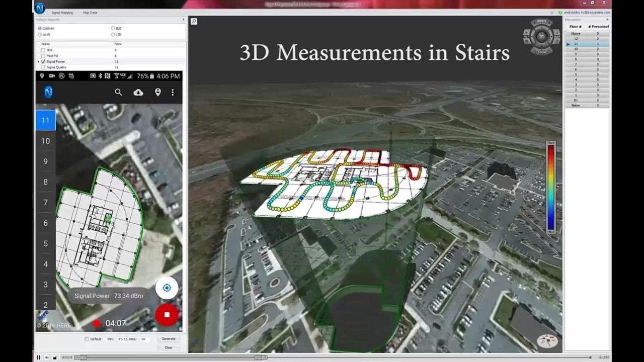Tap the locate-me crosshair button
This screenshot has height=362, width=644.
pyautogui.click(x=167, y=288)
